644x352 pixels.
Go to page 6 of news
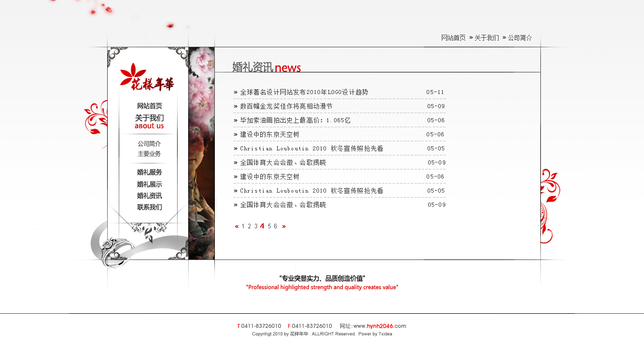(276, 227)
